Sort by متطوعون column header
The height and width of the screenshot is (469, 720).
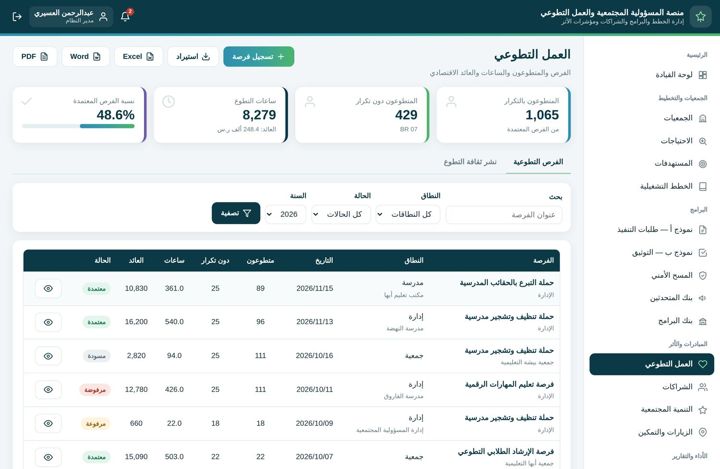[x=260, y=260]
